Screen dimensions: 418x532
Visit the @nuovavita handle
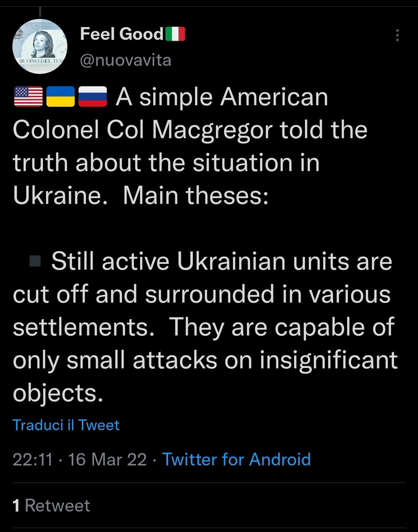pos(125,59)
